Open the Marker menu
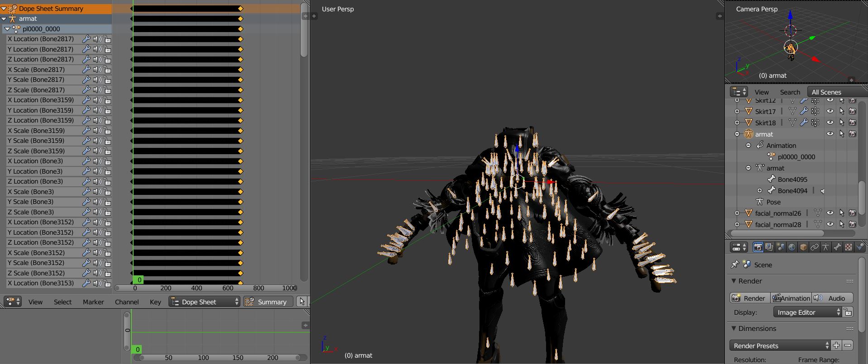The width and height of the screenshot is (868, 364). click(x=93, y=302)
